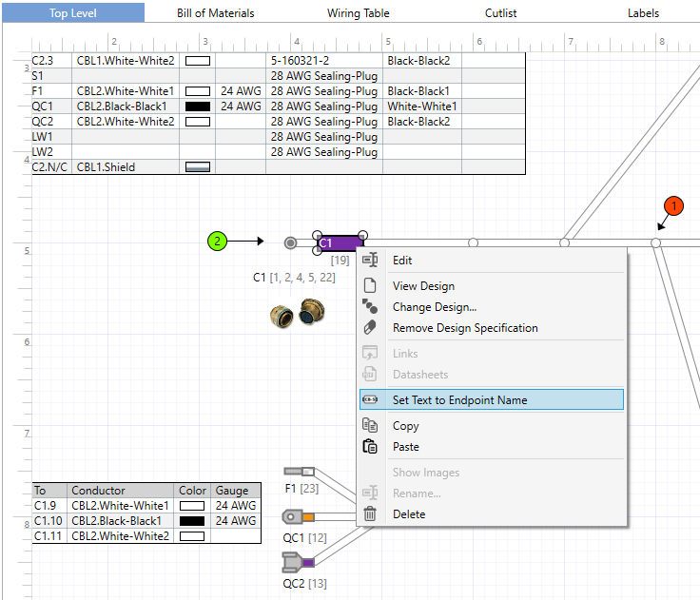Click the 'QC2 [13]' label
The width and height of the screenshot is (700, 600).
point(305,584)
